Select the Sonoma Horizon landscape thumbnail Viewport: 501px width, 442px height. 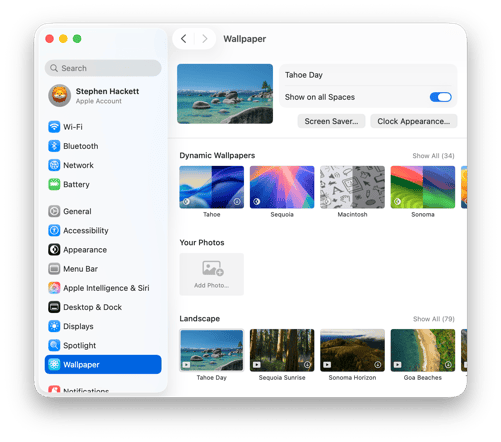(x=352, y=350)
